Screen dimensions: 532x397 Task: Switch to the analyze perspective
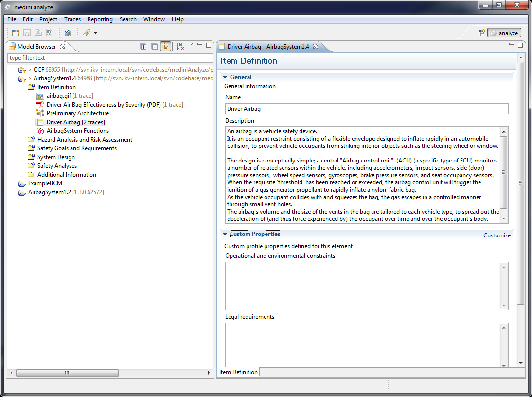[504, 33]
